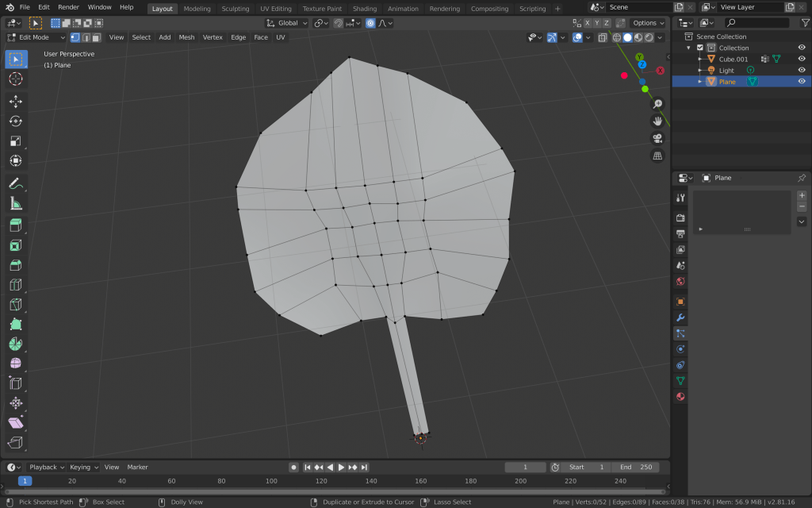Click the Options button in the header
The width and height of the screenshot is (812, 508).
click(x=647, y=23)
